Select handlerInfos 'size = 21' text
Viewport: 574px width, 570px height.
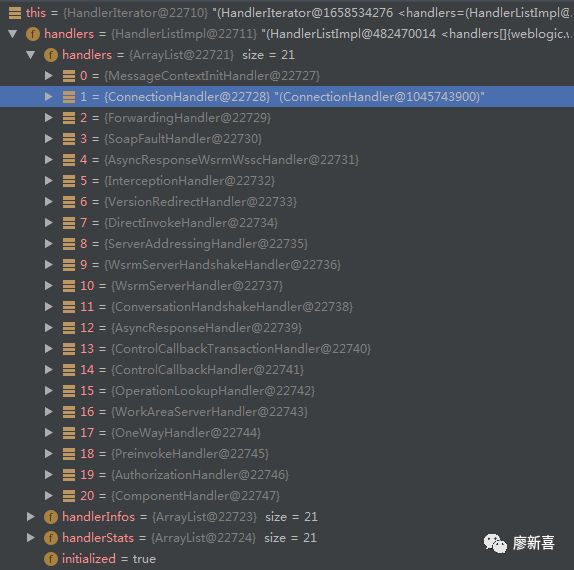291,517
